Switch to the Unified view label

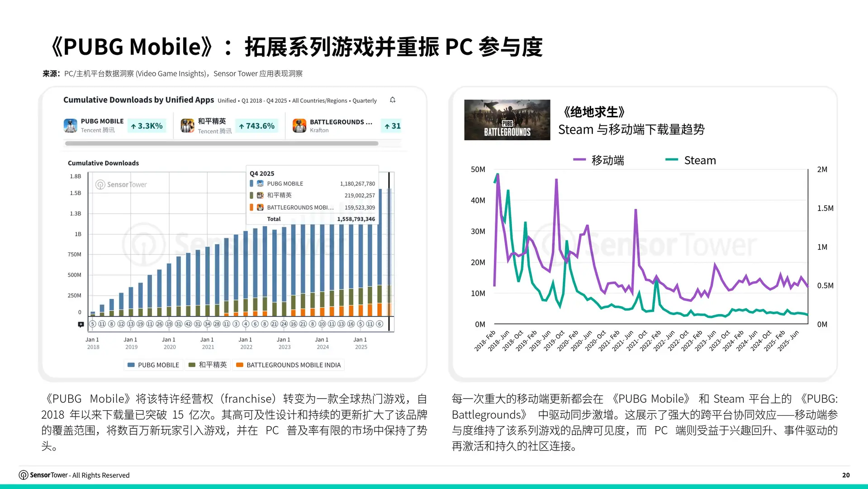click(227, 101)
